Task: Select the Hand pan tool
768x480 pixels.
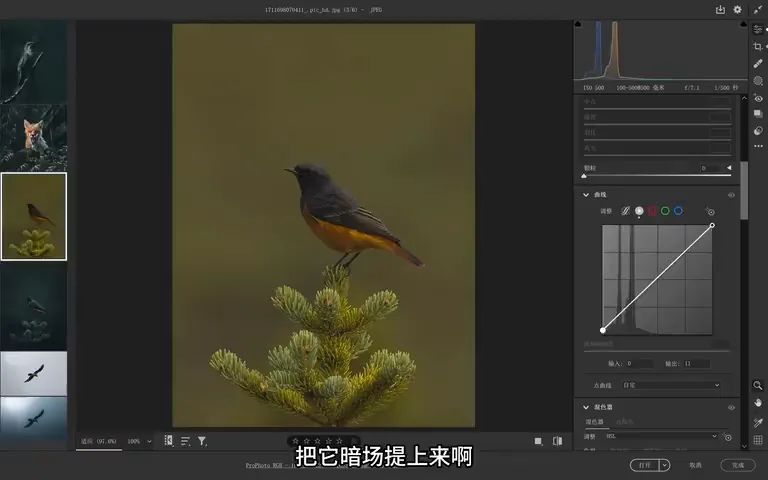Action: pyautogui.click(x=758, y=403)
